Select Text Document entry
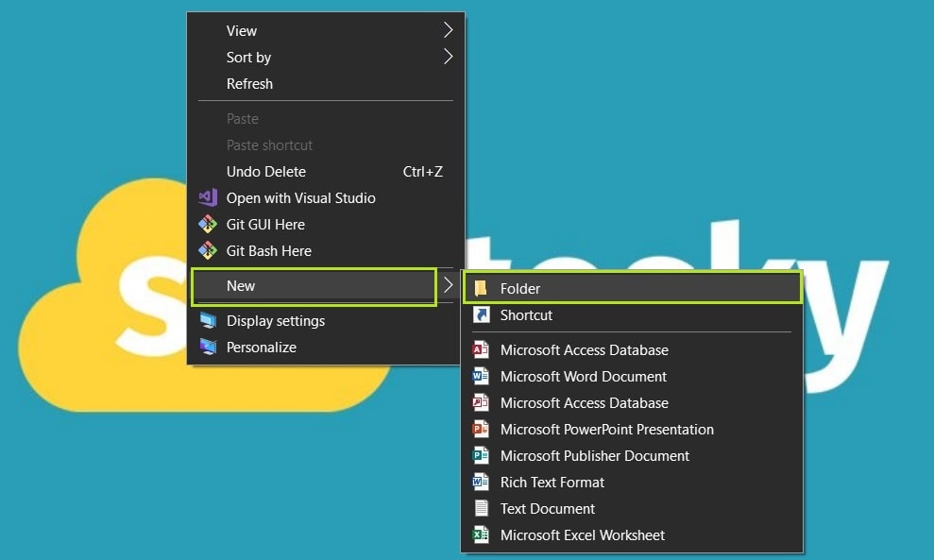This screenshot has height=560, width=934. click(632, 508)
